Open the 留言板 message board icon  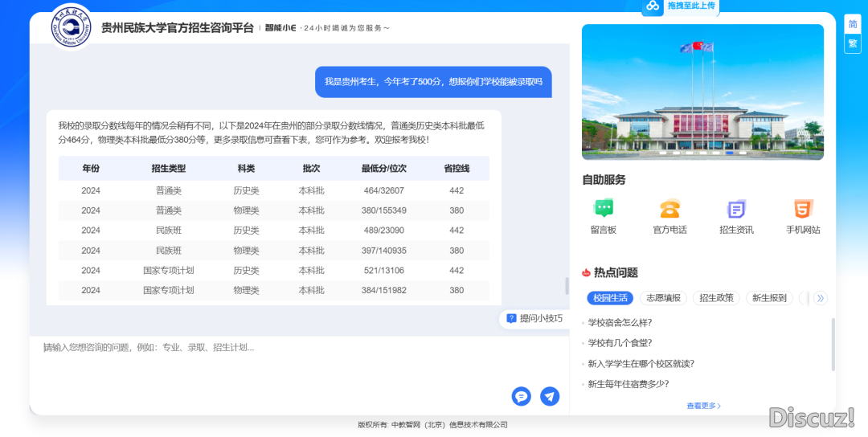(604, 209)
